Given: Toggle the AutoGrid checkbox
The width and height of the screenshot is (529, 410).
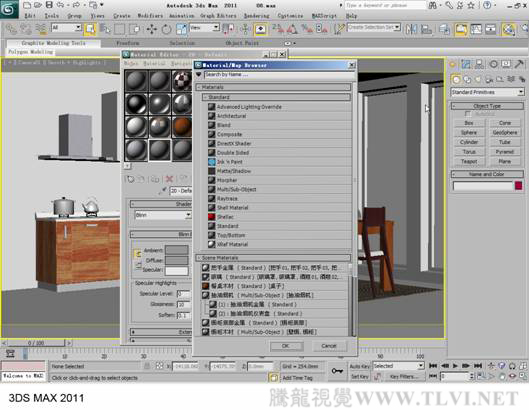Looking at the screenshot, I should [468, 114].
